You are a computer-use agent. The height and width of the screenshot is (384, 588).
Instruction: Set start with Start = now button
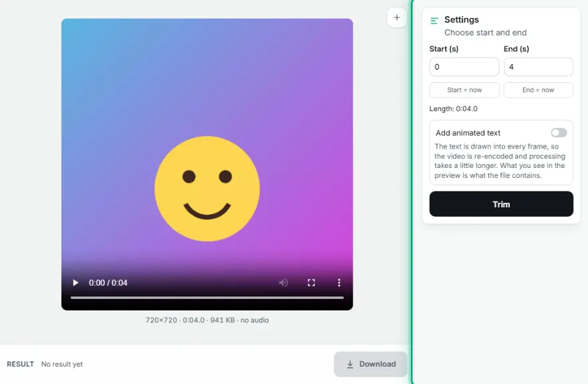pos(464,90)
